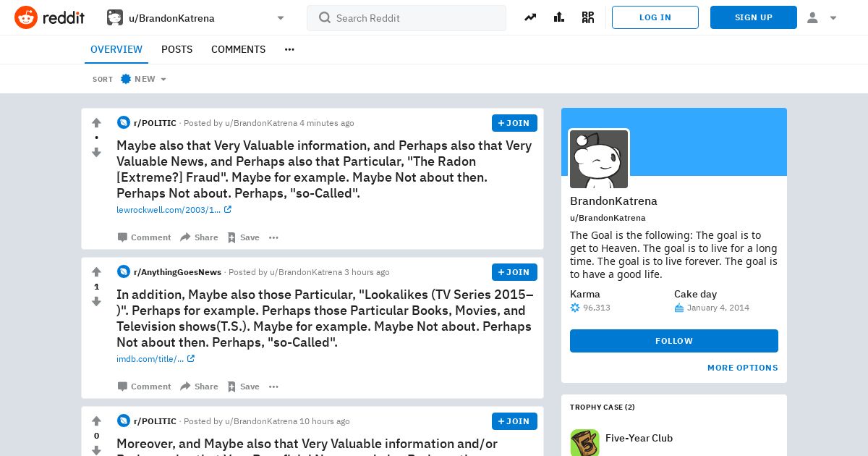Join r/POLITIC from the third post
Image resolution: width=868 pixels, height=456 pixels.
pyautogui.click(x=514, y=421)
